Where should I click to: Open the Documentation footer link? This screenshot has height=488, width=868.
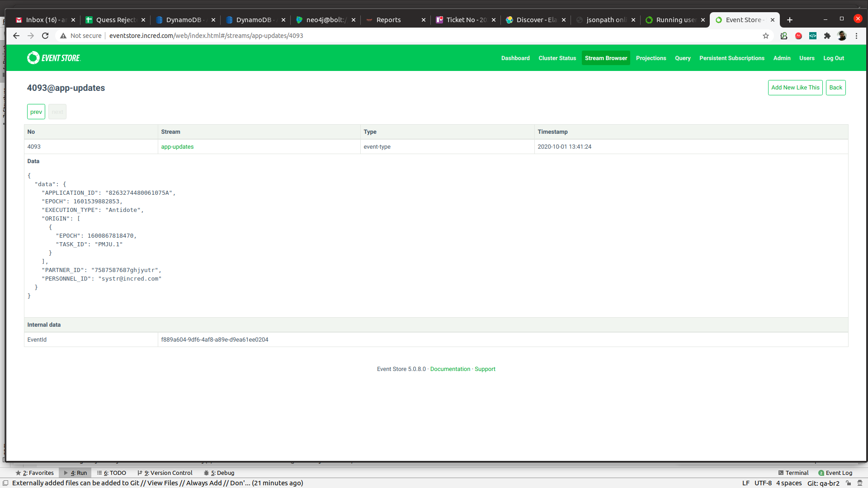point(450,369)
